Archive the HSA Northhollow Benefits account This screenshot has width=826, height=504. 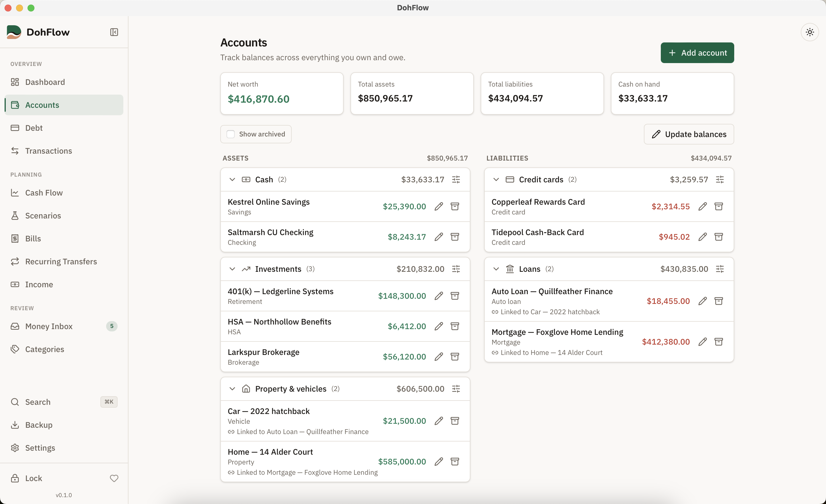point(455,326)
